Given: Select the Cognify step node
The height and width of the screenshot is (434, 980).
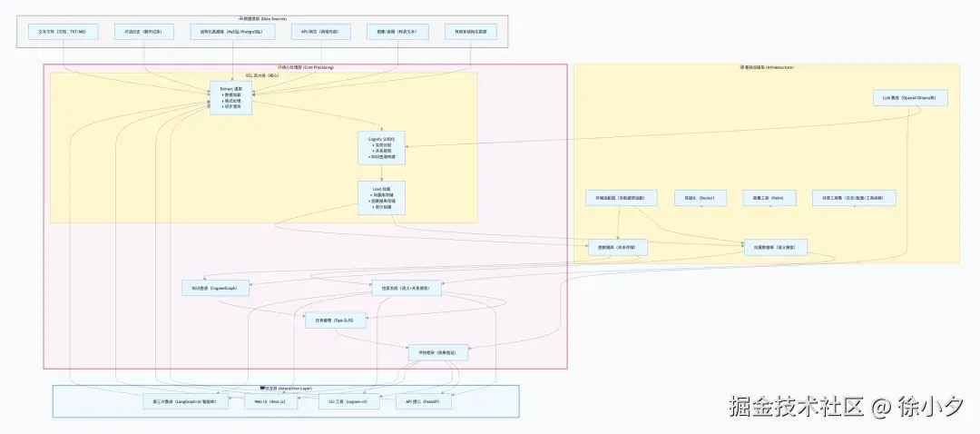Looking at the screenshot, I should pos(381,148).
